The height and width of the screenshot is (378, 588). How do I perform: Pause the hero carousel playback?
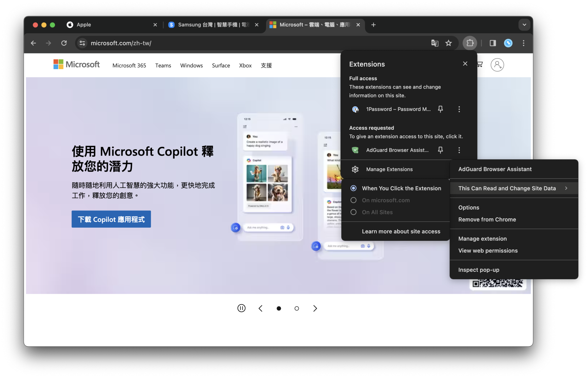click(241, 308)
